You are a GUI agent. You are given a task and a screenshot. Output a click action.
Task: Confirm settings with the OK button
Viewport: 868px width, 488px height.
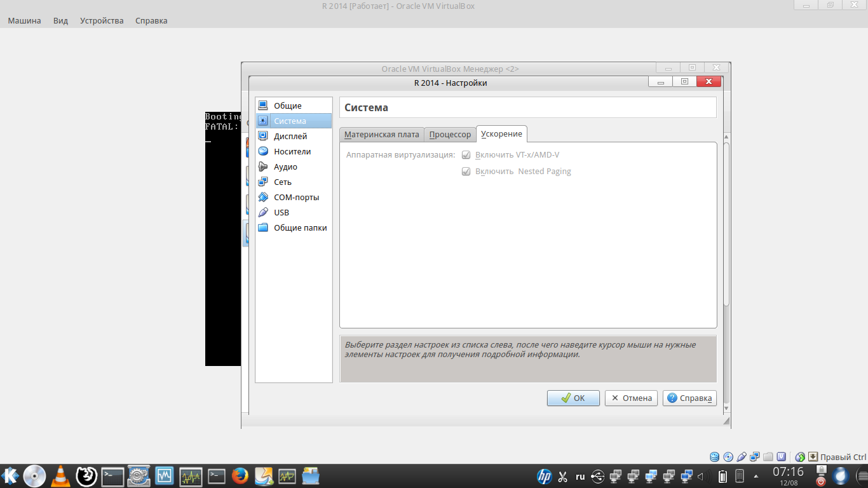tap(573, 398)
